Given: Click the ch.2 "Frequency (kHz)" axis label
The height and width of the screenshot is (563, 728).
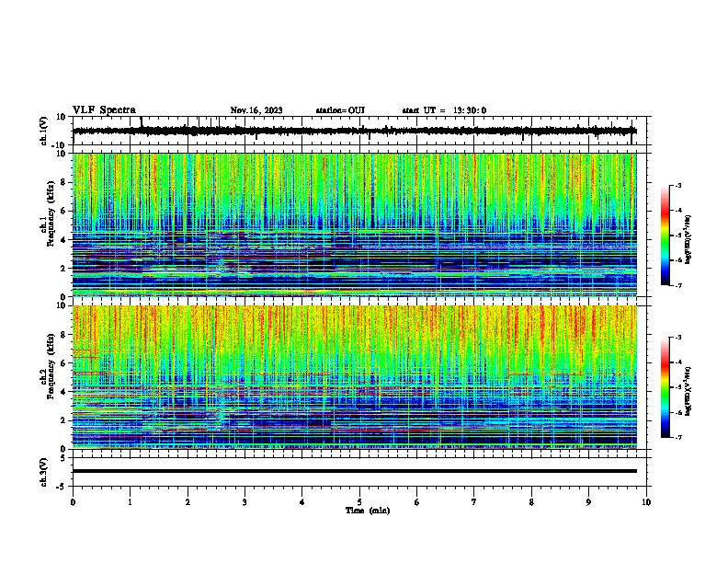Looking at the screenshot, I should [51, 366].
